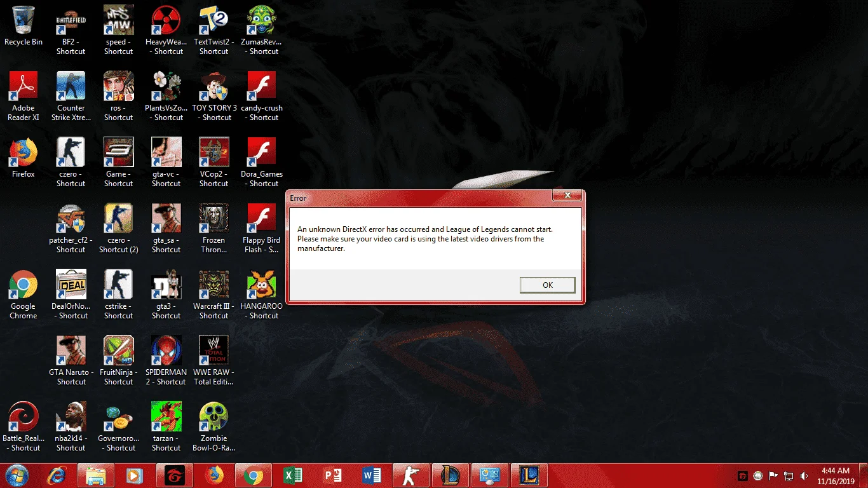Open the Windows Start menu orb

(x=17, y=475)
